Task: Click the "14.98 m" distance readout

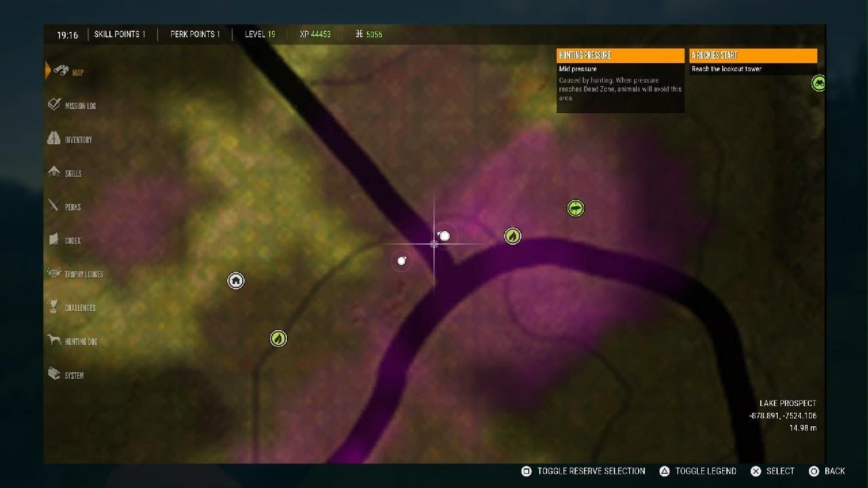Action: [x=803, y=428]
